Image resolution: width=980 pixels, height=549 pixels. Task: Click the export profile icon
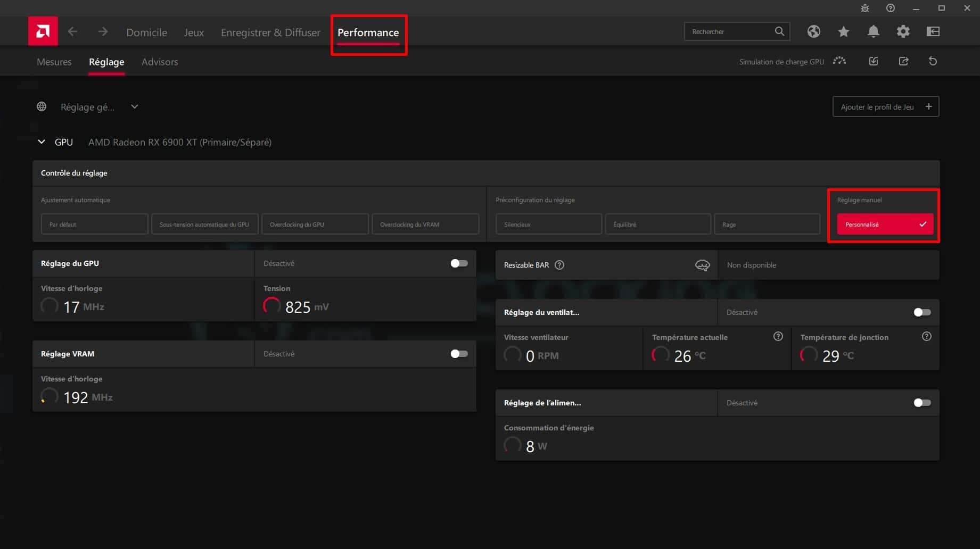[x=903, y=61]
